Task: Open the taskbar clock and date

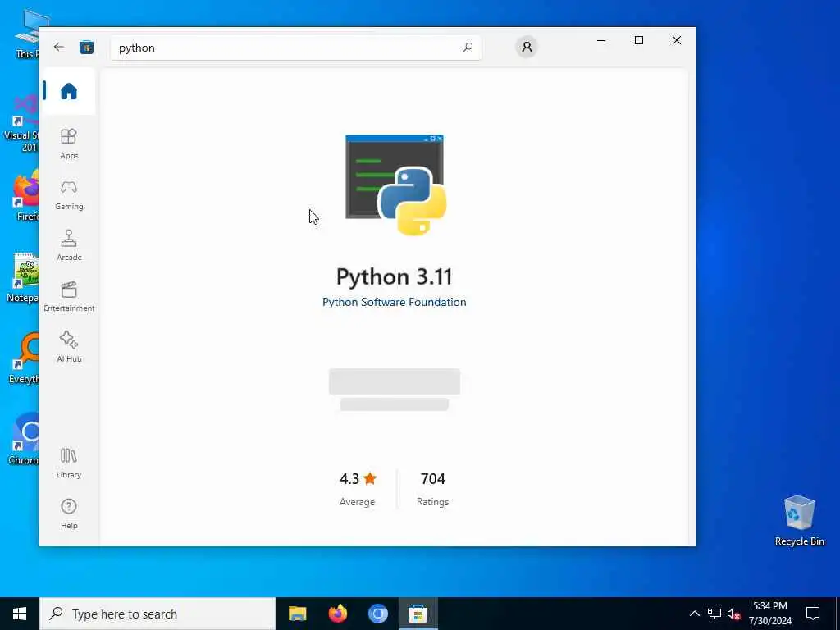Action: coord(770,614)
